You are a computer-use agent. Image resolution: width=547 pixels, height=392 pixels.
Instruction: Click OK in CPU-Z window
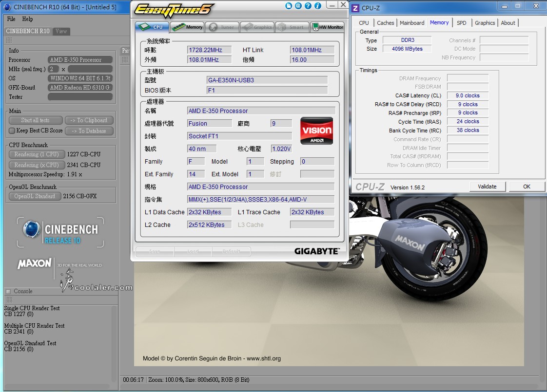(x=527, y=187)
